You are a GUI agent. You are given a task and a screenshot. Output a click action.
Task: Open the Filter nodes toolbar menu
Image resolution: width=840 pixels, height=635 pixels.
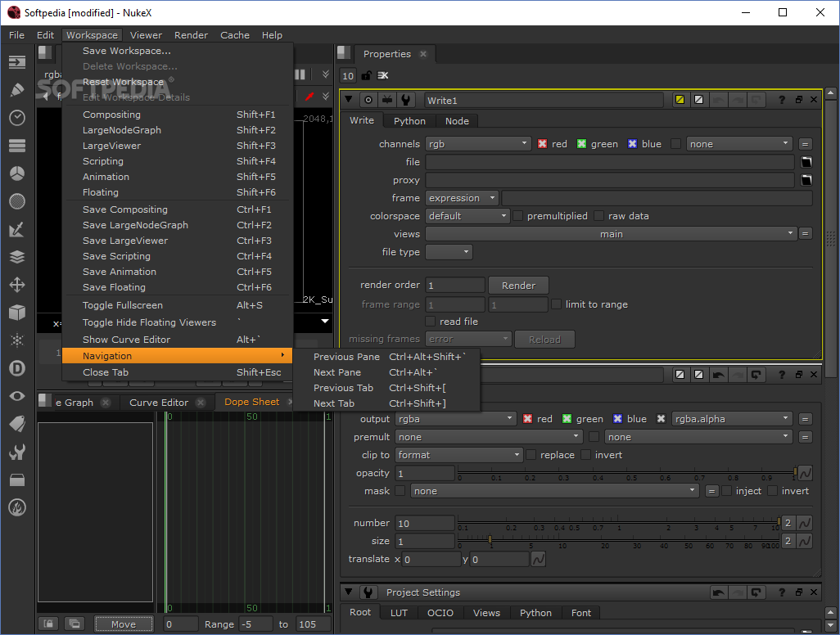coord(17,201)
